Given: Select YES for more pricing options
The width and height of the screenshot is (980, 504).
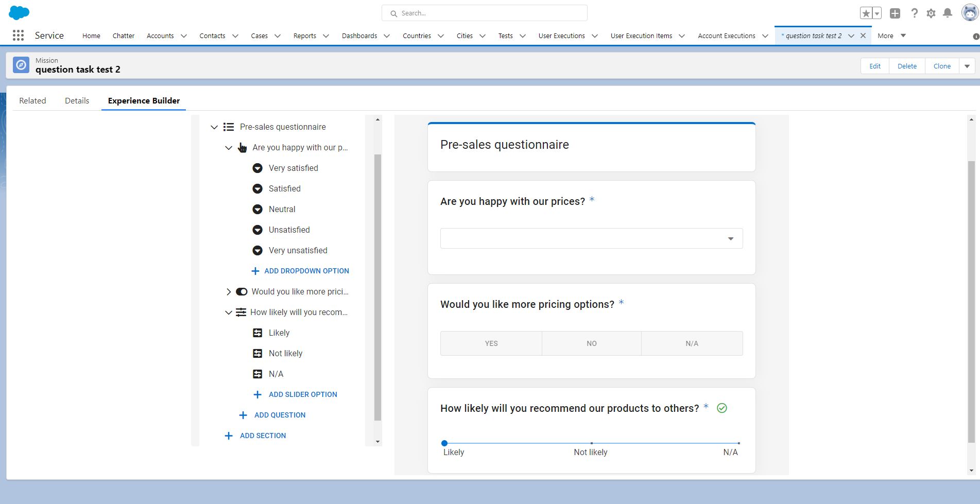Looking at the screenshot, I should 491,343.
